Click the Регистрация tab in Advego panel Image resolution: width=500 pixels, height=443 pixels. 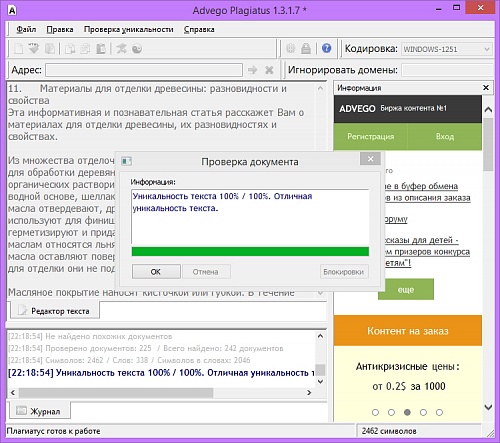click(x=370, y=136)
